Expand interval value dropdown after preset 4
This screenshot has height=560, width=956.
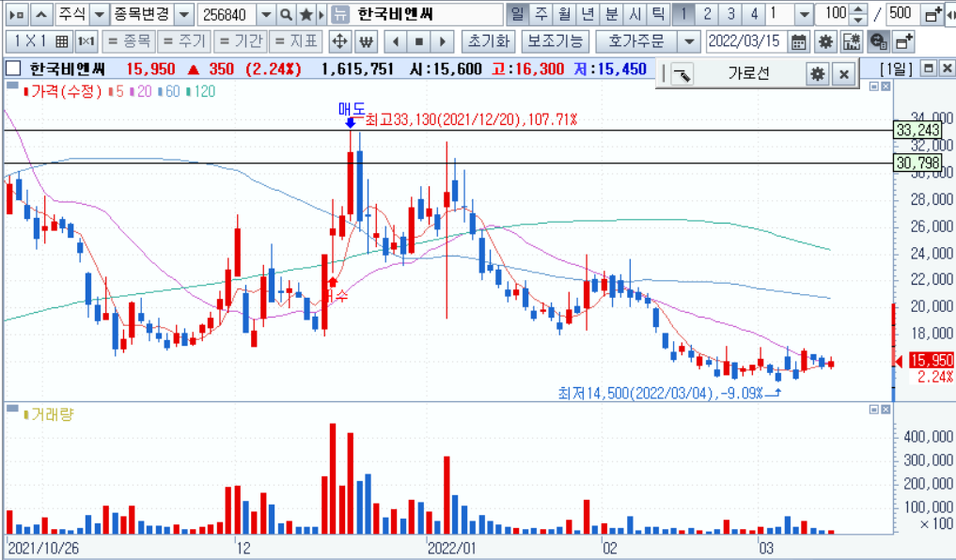point(804,14)
